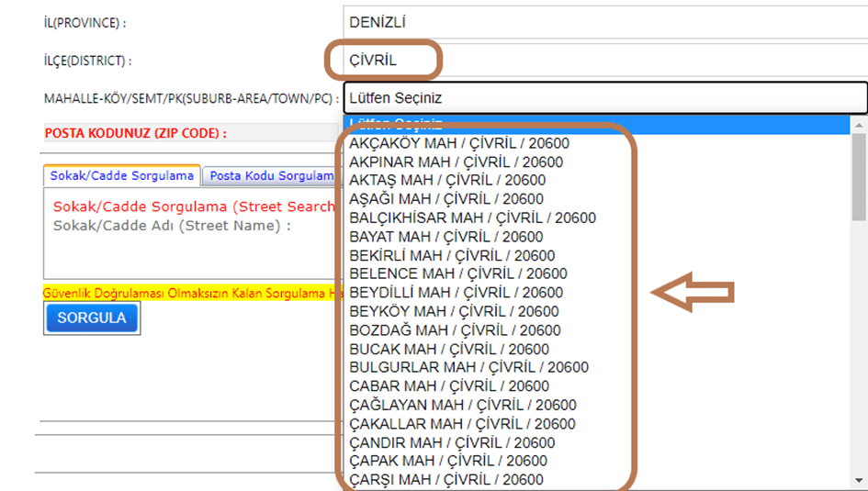This screenshot has height=491, width=868.
Task: Open the district dropdown showing ÇİVRİL
Action: coord(602,61)
